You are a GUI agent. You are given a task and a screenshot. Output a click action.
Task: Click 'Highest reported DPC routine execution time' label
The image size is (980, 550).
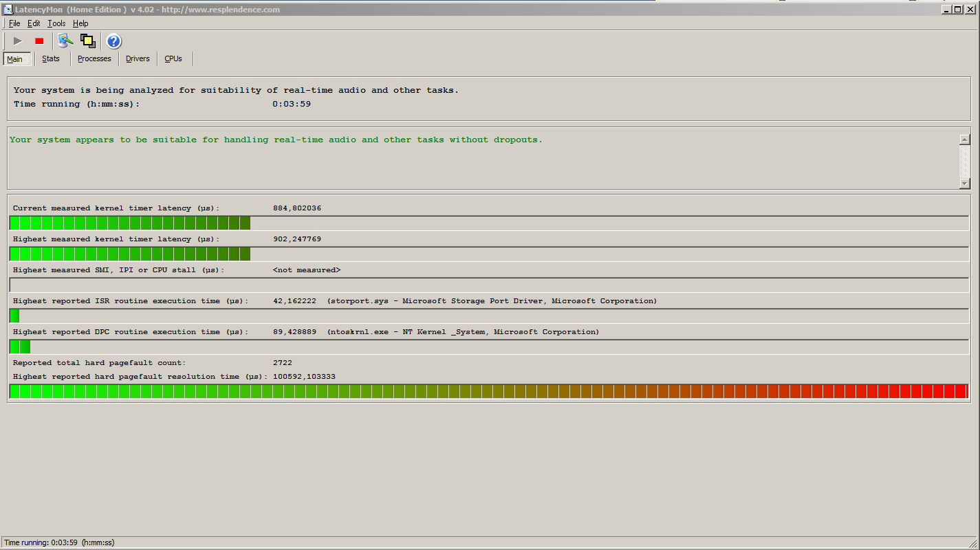click(x=131, y=332)
